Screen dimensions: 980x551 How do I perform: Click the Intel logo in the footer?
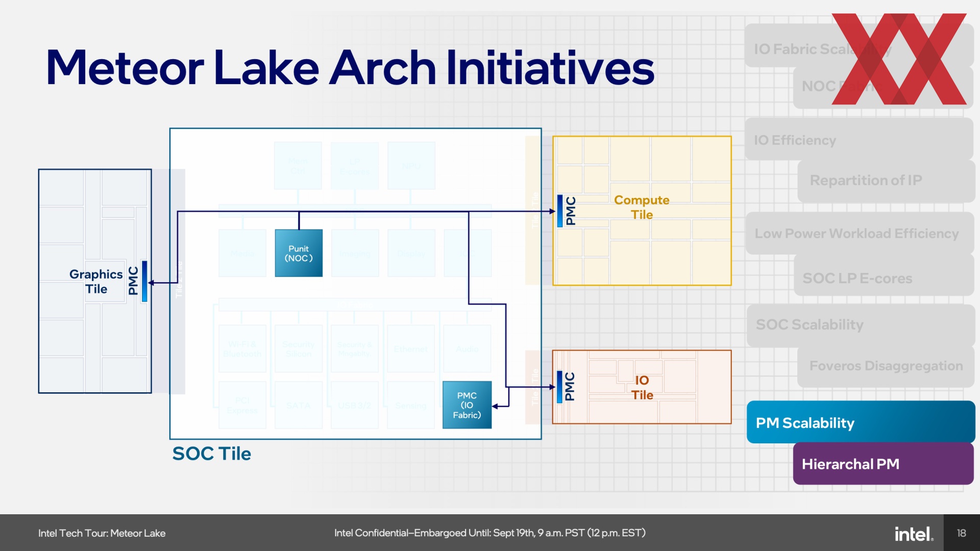pos(914,534)
